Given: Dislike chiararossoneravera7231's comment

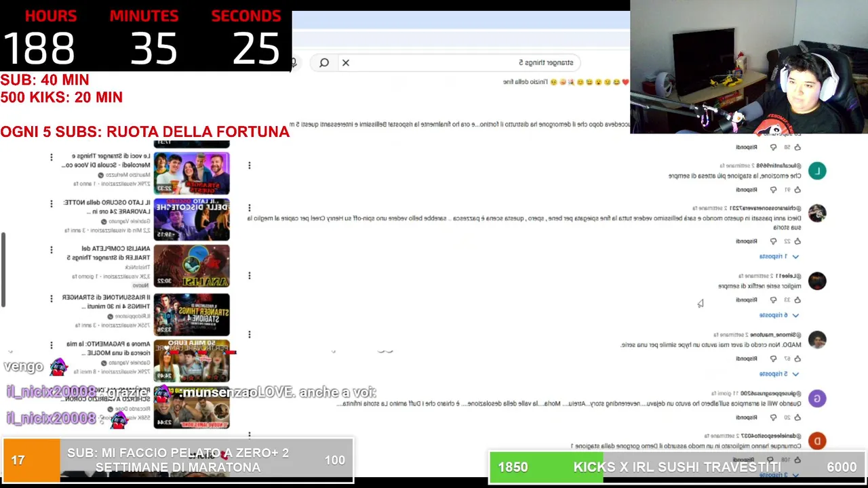Looking at the screenshot, I should point(773,241).
